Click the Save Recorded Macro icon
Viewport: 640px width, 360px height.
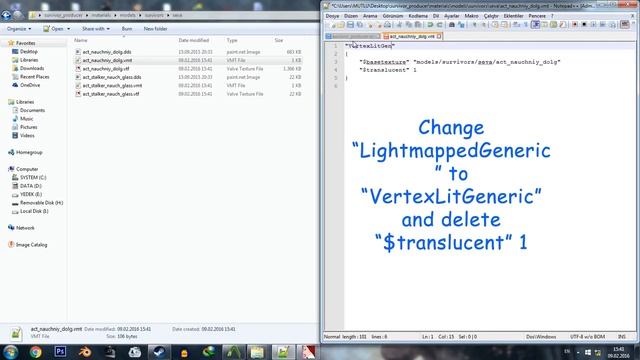(613, 25)
